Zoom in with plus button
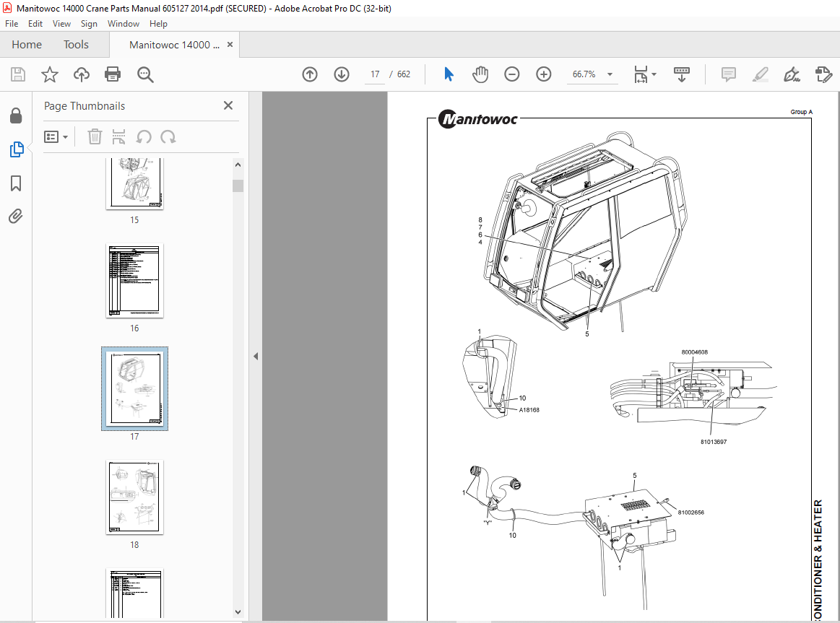This screenshot has height=623, width=840. [543, 74]
